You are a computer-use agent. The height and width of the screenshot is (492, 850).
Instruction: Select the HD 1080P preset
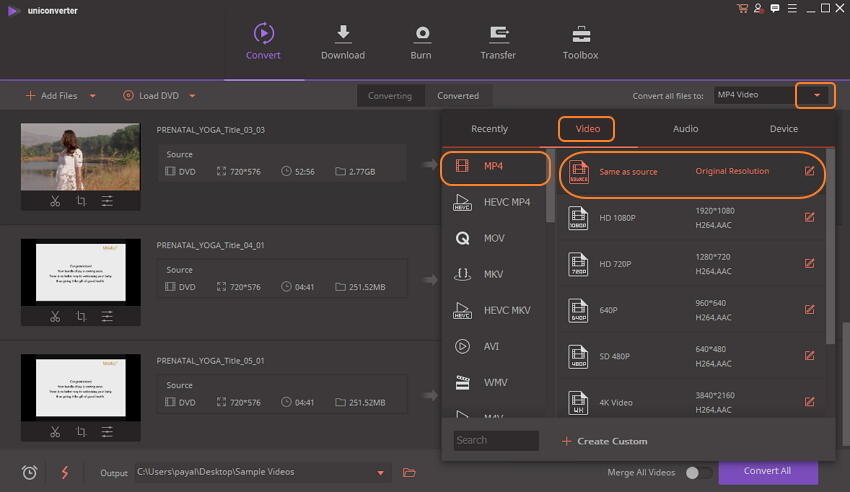pyautogui.click(x=691, y=218)
